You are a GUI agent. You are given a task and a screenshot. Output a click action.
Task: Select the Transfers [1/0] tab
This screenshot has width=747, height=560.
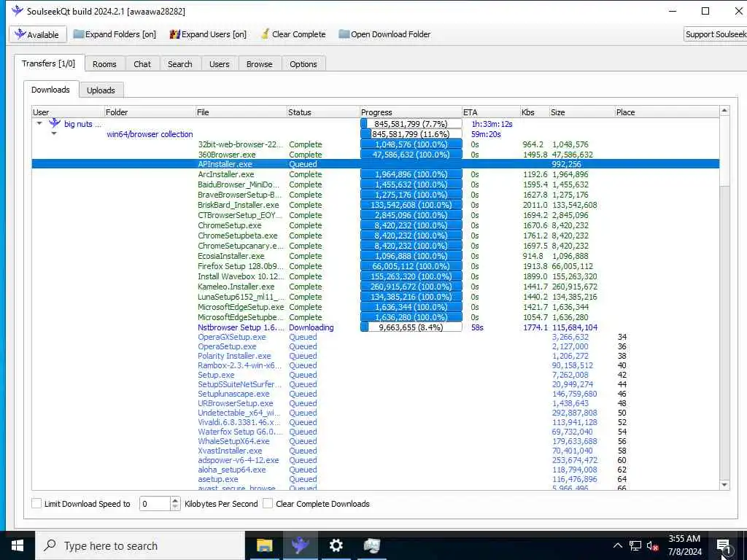[49, 63]
